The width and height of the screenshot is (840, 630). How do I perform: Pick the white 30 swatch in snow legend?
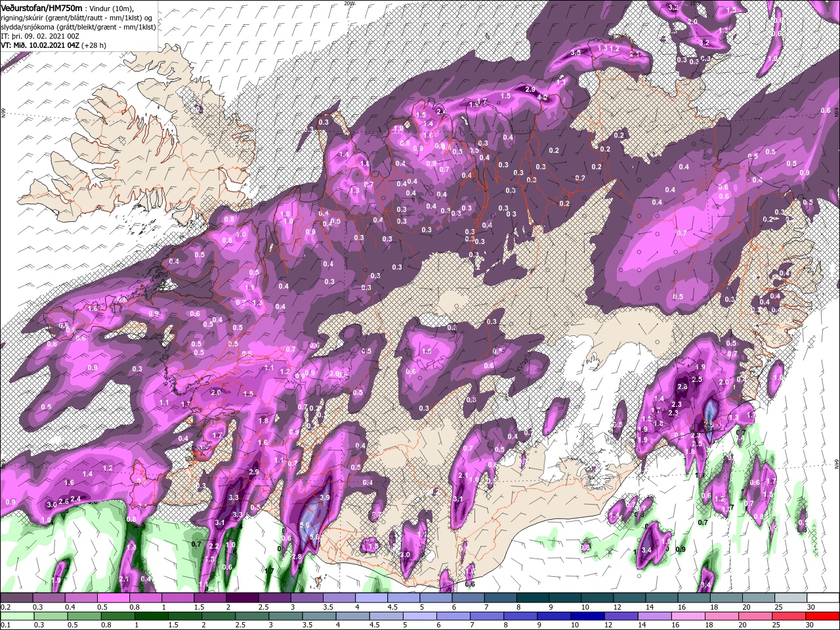(x=822, y=598)
